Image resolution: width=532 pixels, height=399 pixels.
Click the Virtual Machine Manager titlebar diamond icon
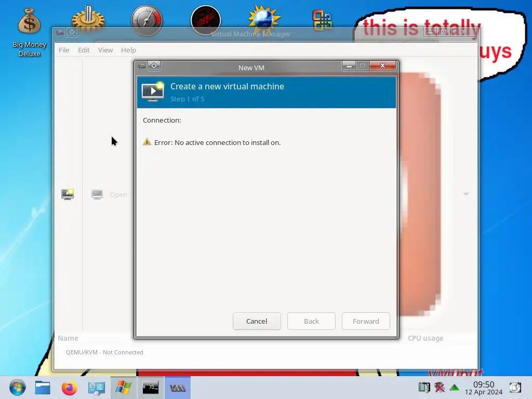72,32
